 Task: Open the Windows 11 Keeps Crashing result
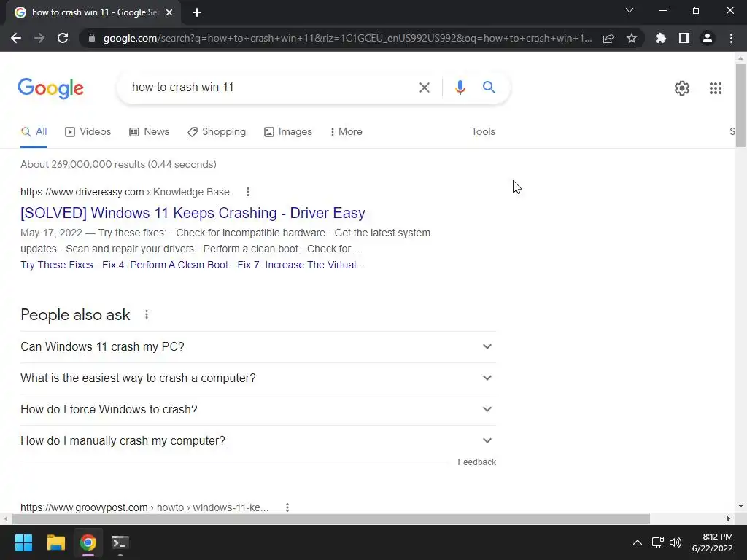click(x=193, y=213)
